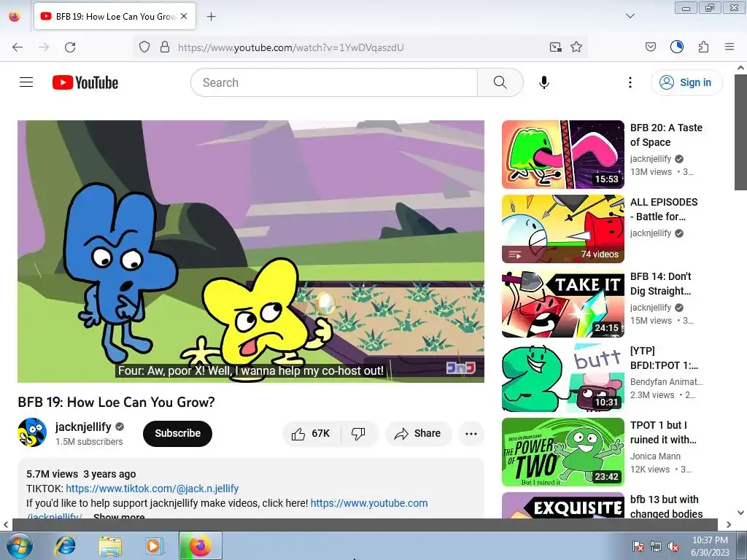The height and width of the screenshot is (560, 747).
Task: Expand the list all tabs dropdown
Action: click(630, 16)
